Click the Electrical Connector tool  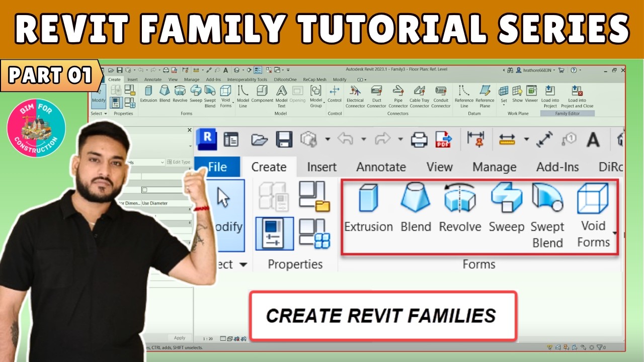click(x=355, y=97)
